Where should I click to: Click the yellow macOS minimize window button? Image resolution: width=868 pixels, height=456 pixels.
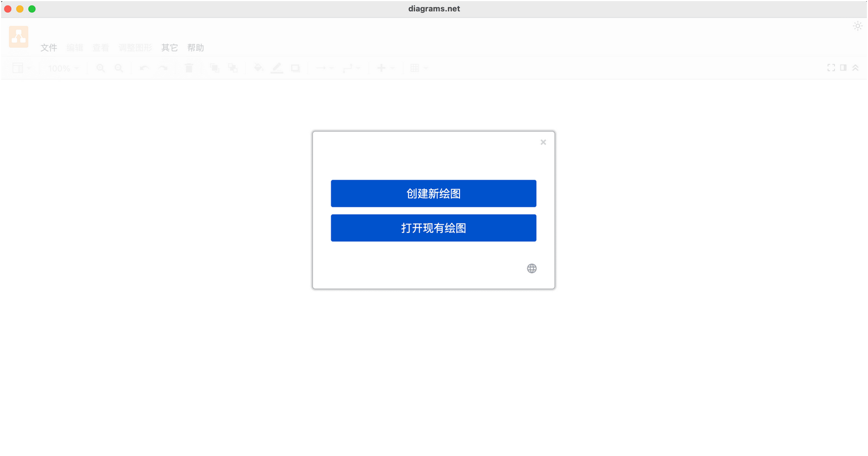click(20, 9)
